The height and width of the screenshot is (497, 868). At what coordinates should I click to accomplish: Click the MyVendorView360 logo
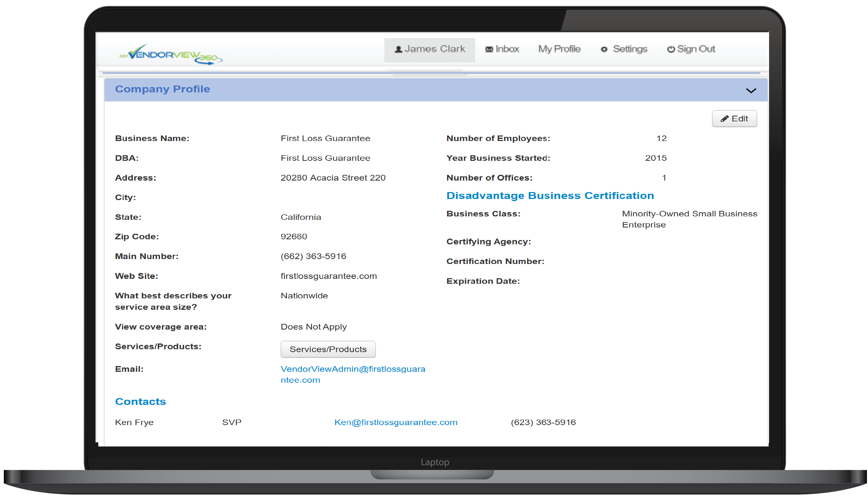click(171, 55)
